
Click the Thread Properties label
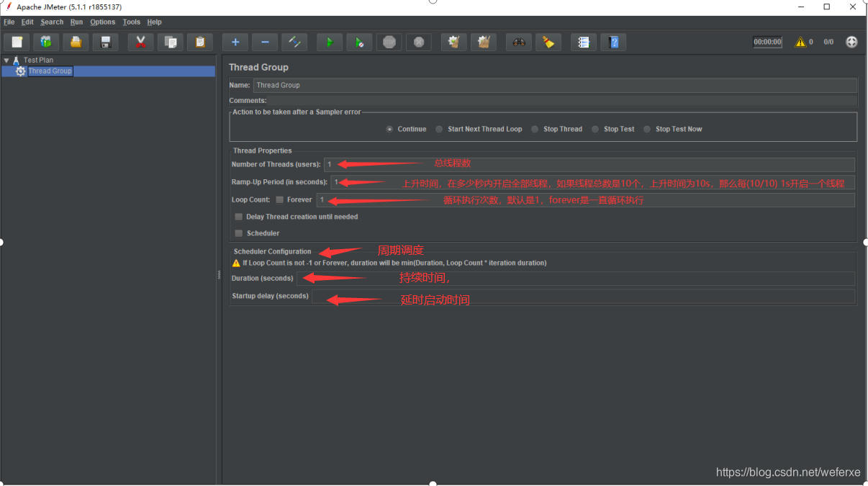263,151
